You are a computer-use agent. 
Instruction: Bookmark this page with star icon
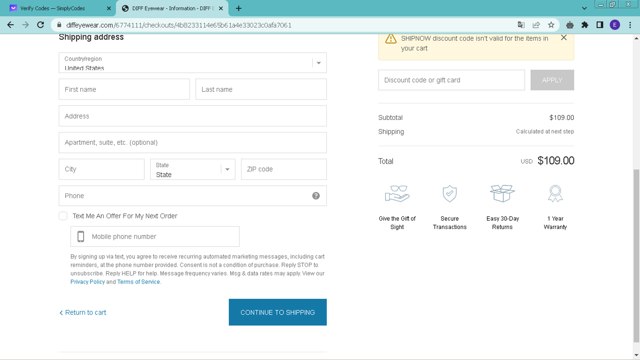coord(551,25)
